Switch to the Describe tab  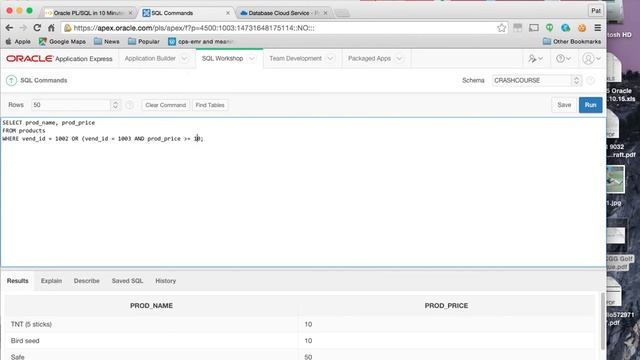click(87, 281)
